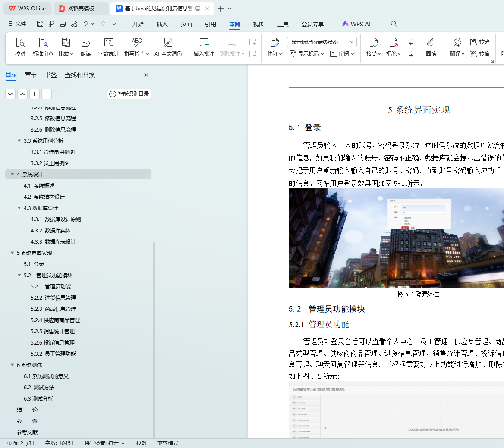The image size is (504, 448).
Task: Collapse the 4 系统设计 tree node
Action: (x=12, y=174)
